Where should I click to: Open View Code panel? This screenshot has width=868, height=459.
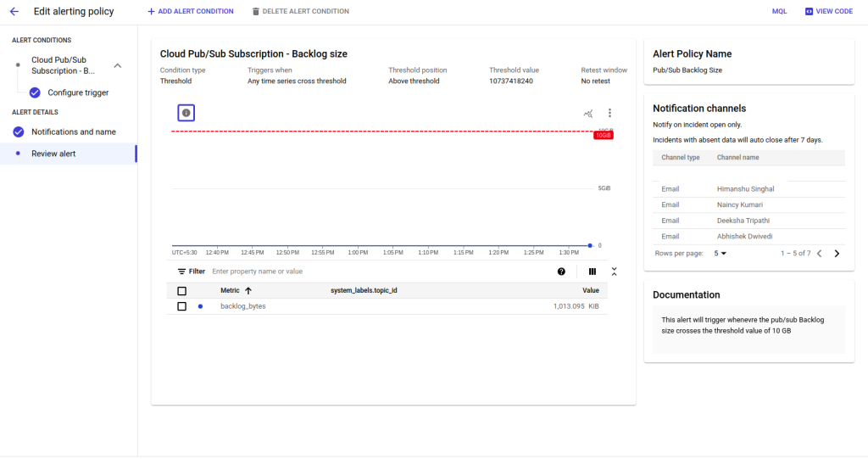[829, 11]
